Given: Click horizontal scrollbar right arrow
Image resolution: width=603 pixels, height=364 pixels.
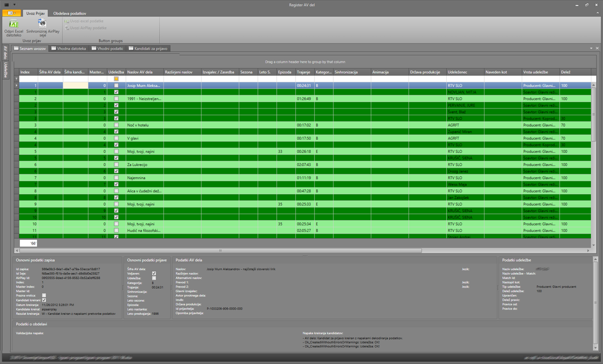Looking at the screenshot, I should pos(588,250).
